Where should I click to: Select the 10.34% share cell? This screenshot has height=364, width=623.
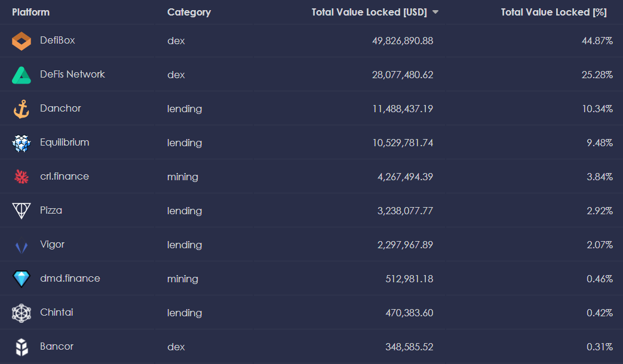(597, 109)
